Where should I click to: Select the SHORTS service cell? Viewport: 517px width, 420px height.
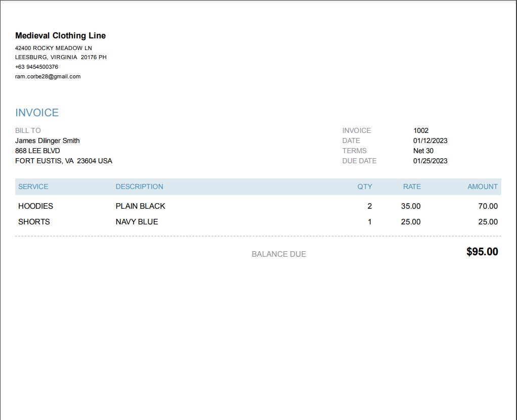pyautogui.click(x=34, y=222)
